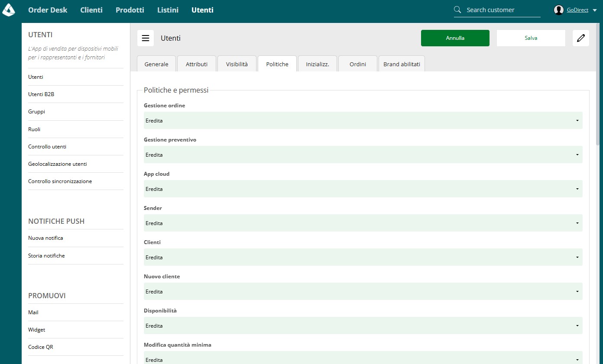Open the Disponibilità dropdown

click(x=363, y=325)
